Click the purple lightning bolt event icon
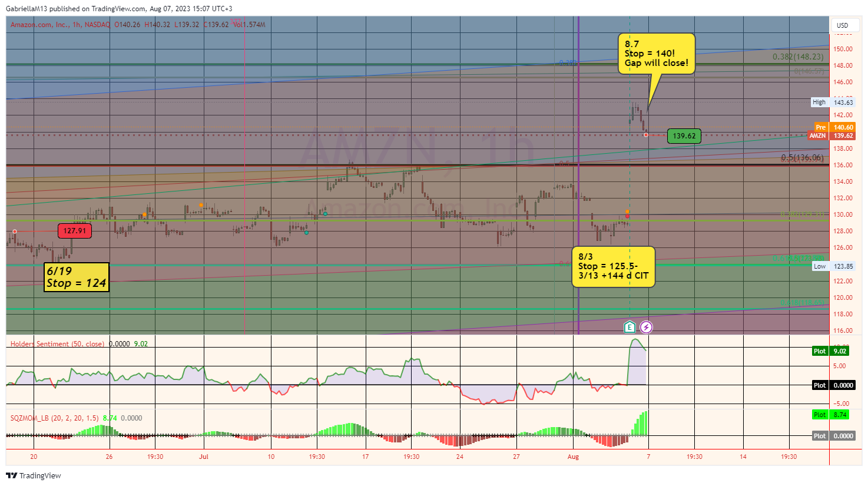The height and width of the screenshot is (486, 868). pyautogui.click(x=646, y=327)
